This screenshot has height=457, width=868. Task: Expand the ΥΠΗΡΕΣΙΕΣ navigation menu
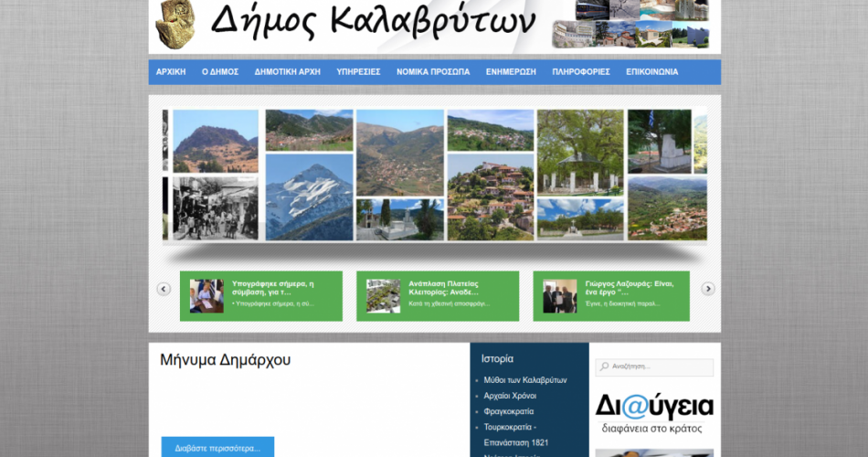click(x=358, y=72)
